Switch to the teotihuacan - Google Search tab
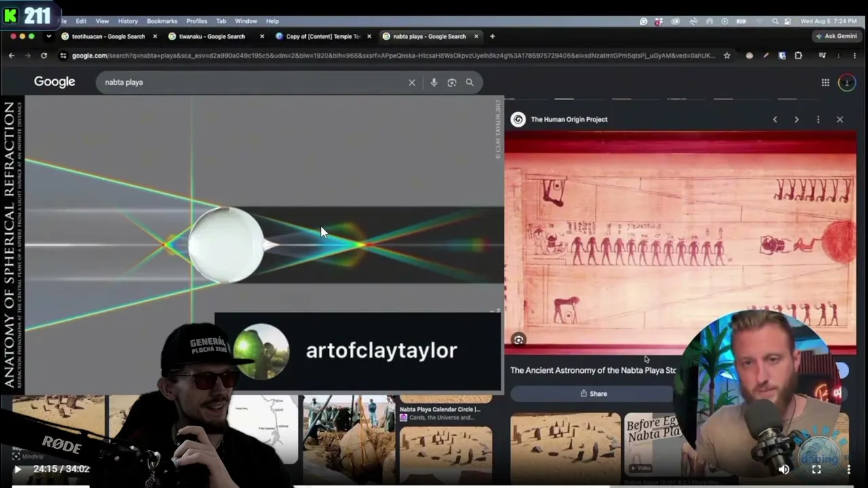This screenshot has width=868, height=488. coord(108,37)
